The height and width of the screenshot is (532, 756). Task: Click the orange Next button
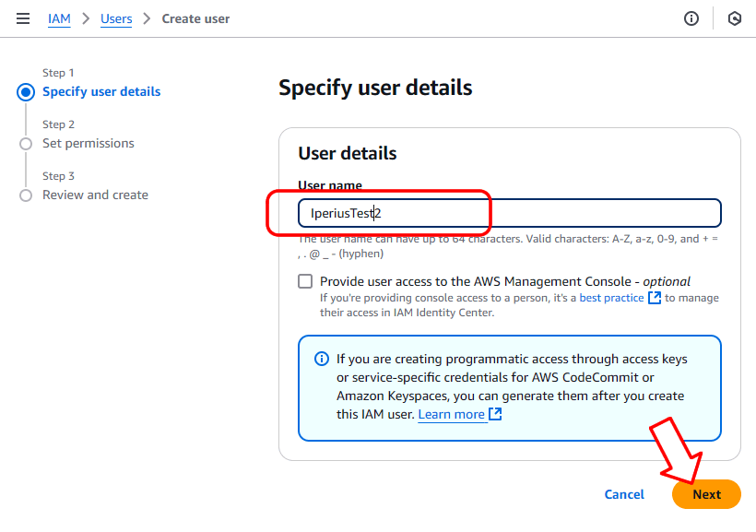coord(706,494)
